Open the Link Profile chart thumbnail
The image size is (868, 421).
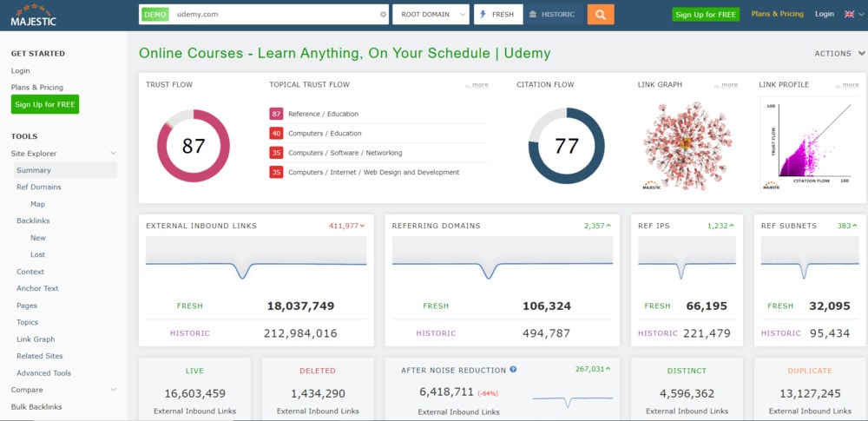click(x=807, y=145)
